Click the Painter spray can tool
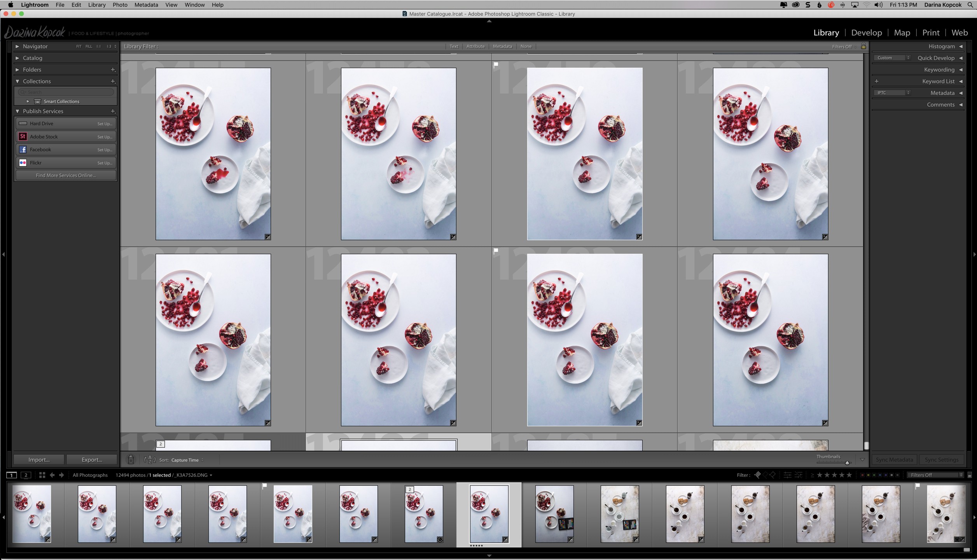 tap(131, 459)
